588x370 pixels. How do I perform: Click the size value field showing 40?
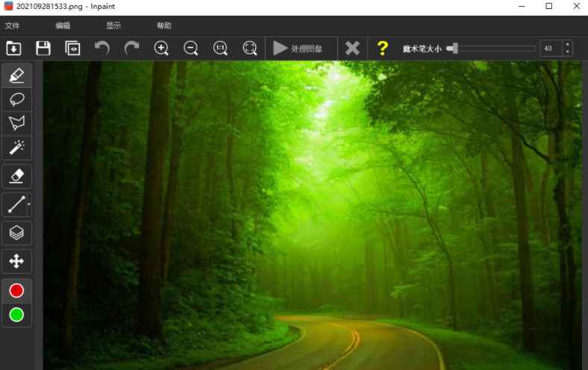point(551,48)
